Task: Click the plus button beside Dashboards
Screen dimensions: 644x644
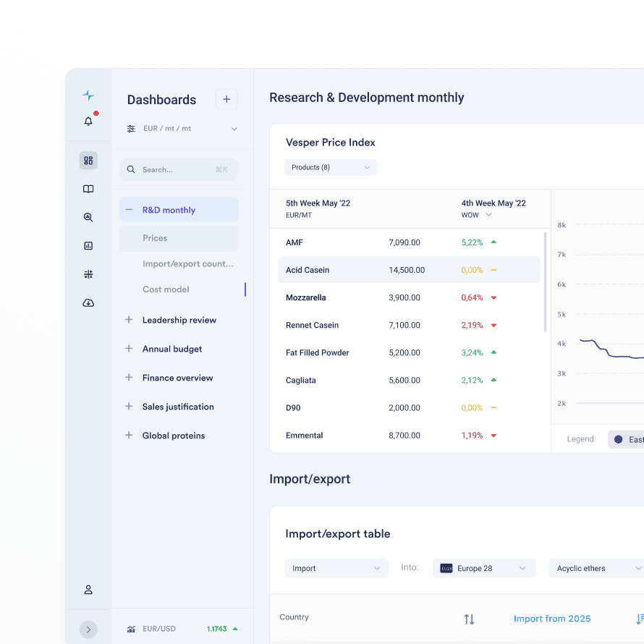Action: point(226,100)
